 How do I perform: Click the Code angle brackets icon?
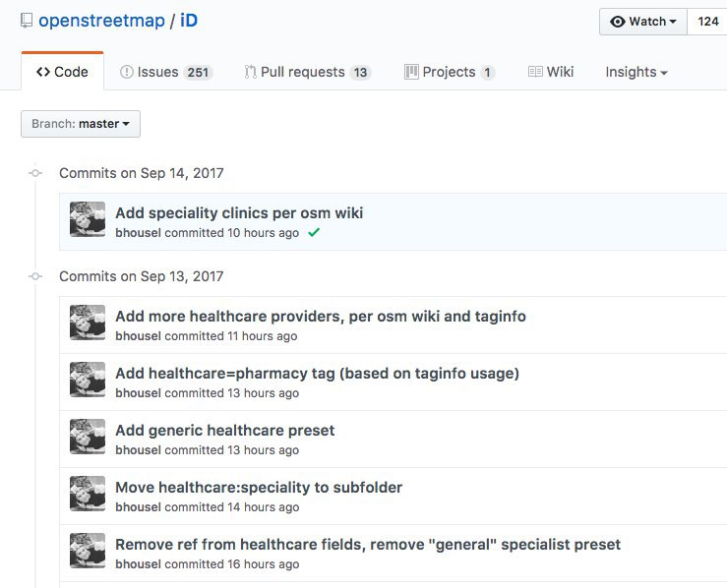[x=43, y=72]
